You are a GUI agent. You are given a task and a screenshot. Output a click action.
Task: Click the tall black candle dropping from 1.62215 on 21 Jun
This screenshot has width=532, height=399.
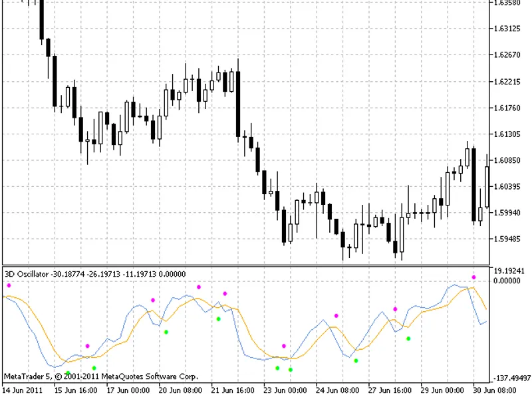238,104
